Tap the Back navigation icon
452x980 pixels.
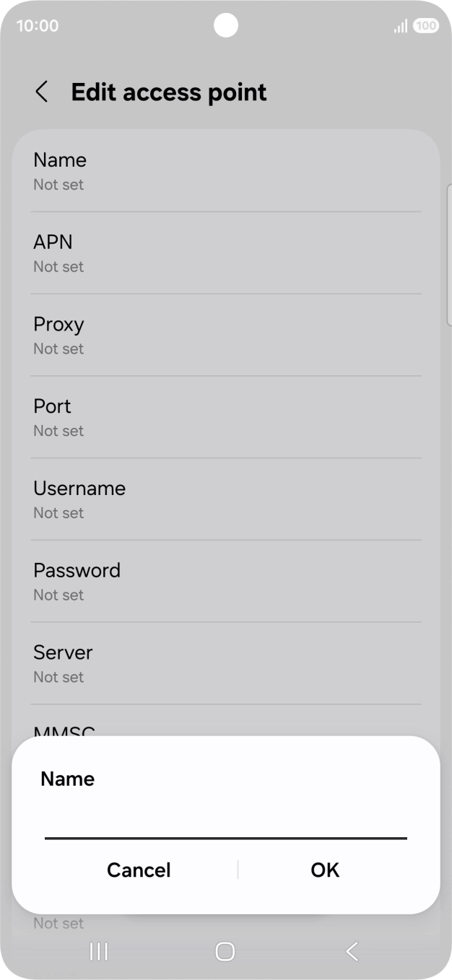tap(352, 951)
